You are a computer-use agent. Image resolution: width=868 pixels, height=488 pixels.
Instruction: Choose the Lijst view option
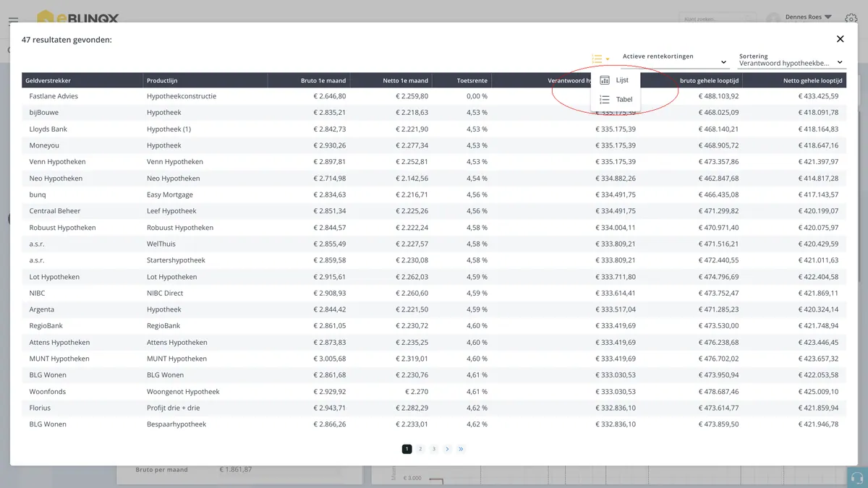615,80
